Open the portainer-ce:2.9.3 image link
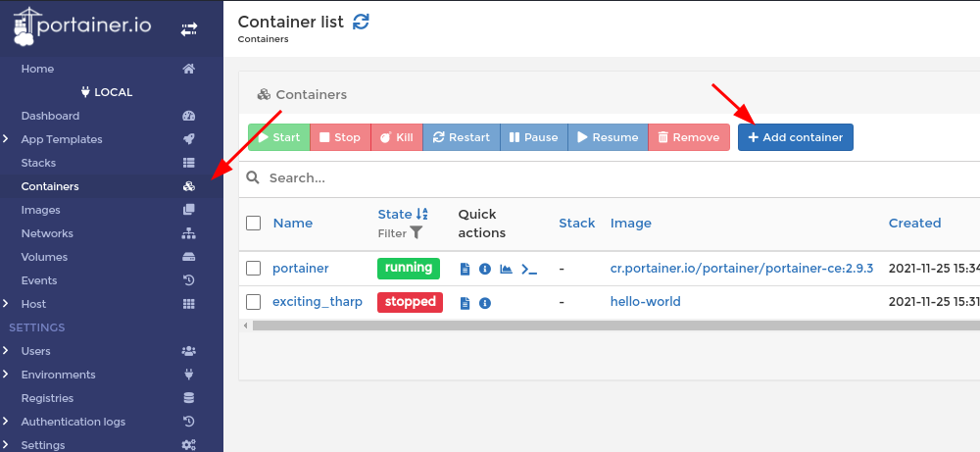The image size is (980, 452). [742, 269]
